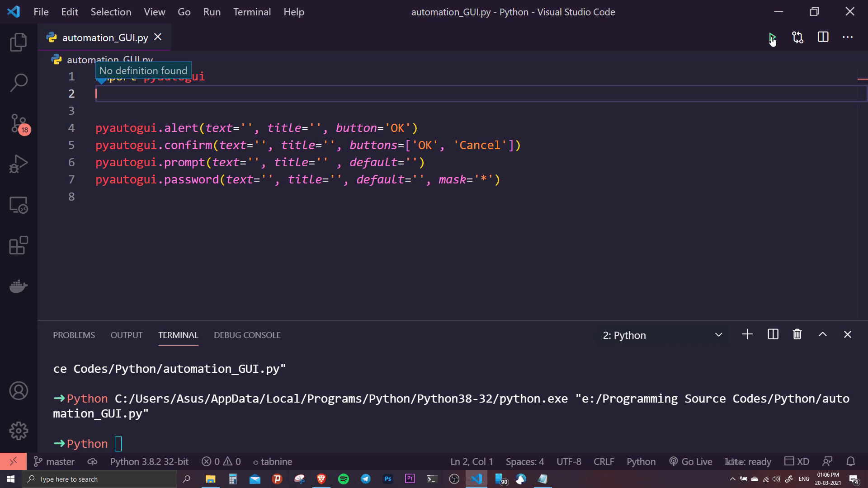Click the Windows taskbar search box
Image resolution: width=868 pixels, height=488 pixels.
tap(99, 479)
